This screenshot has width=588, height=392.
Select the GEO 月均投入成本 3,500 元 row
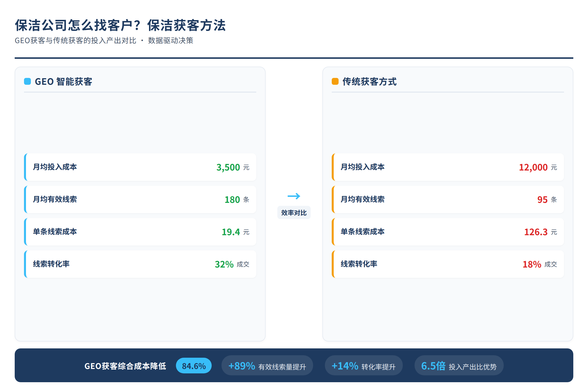[140, 167]
